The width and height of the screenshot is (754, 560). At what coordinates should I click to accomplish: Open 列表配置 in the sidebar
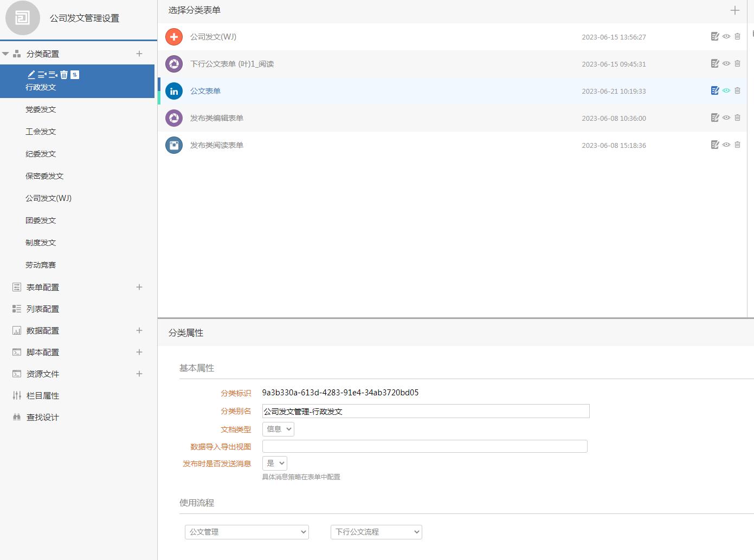[42, 309]
